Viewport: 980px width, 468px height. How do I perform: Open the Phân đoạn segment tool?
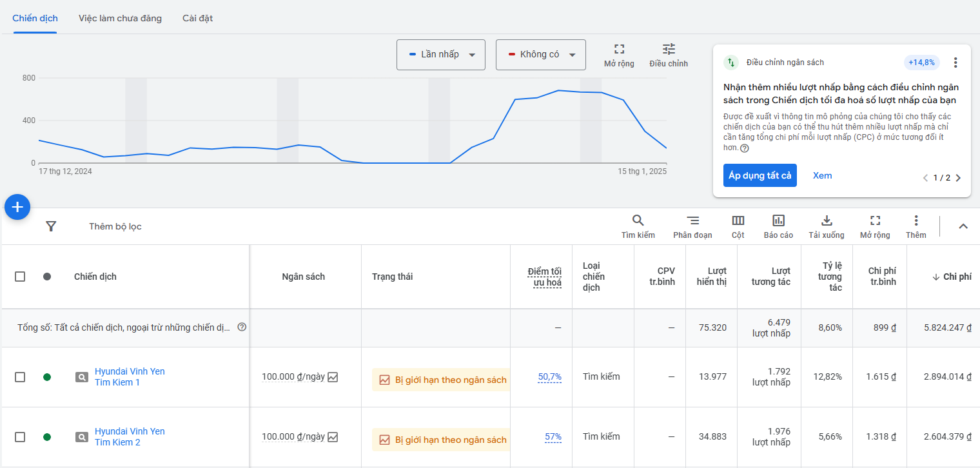point(692,221)
